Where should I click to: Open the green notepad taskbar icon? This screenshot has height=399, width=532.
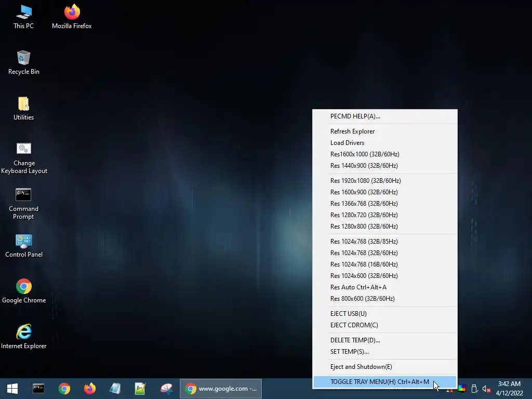pos(140,389)
